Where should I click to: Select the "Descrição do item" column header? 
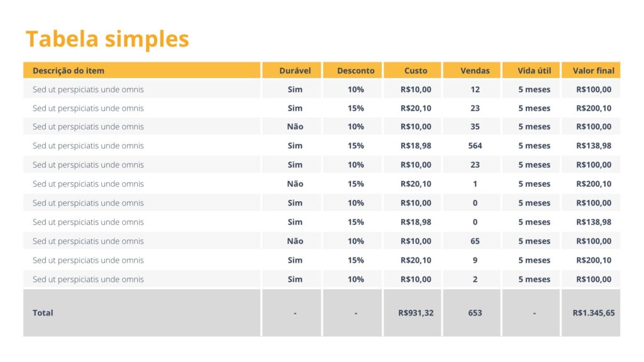tap(69, 70)
